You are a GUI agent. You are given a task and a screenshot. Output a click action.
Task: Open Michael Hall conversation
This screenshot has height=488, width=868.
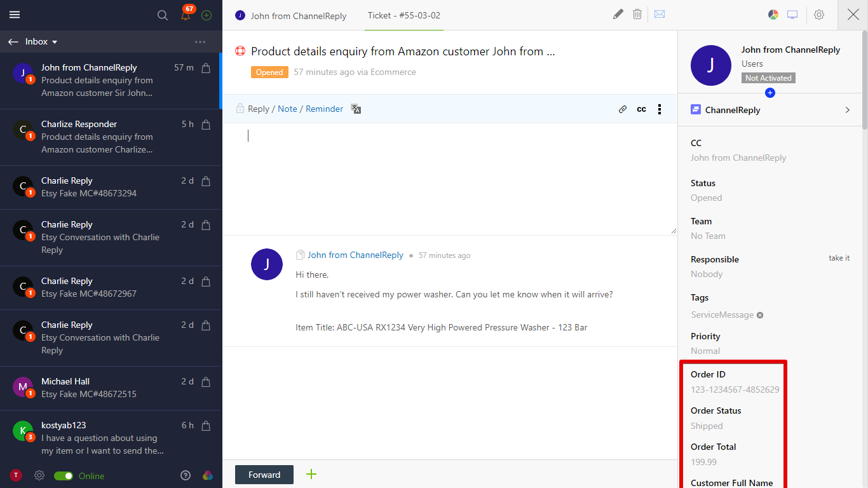[x=111, y=388]
